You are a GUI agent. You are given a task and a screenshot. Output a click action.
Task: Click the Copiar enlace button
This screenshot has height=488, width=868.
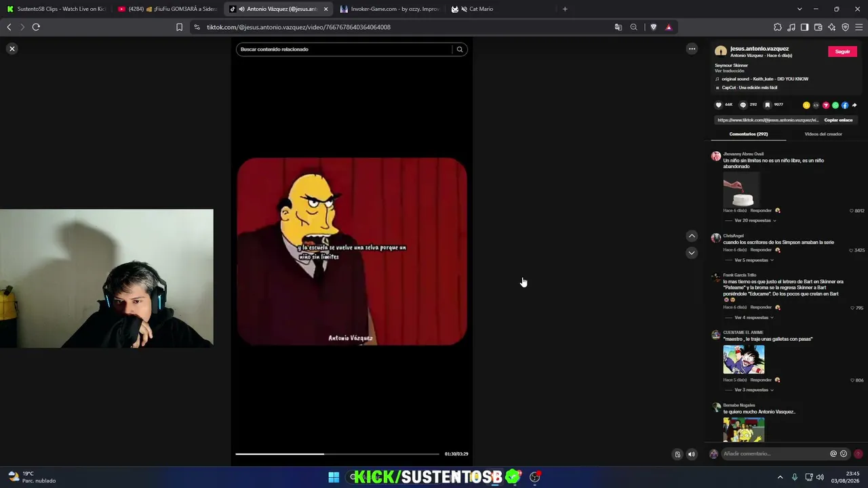838,120
